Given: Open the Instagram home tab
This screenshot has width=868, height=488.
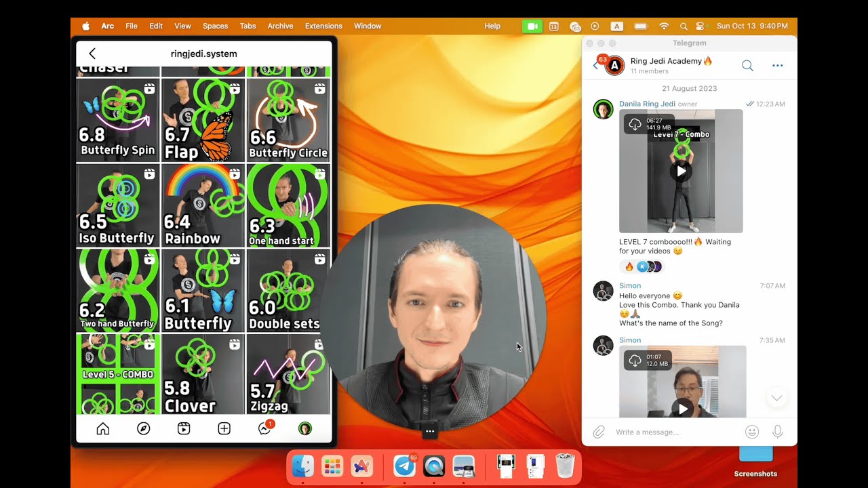Looking at the screenshot, I should pyautogui.click(x=103, y=428).
